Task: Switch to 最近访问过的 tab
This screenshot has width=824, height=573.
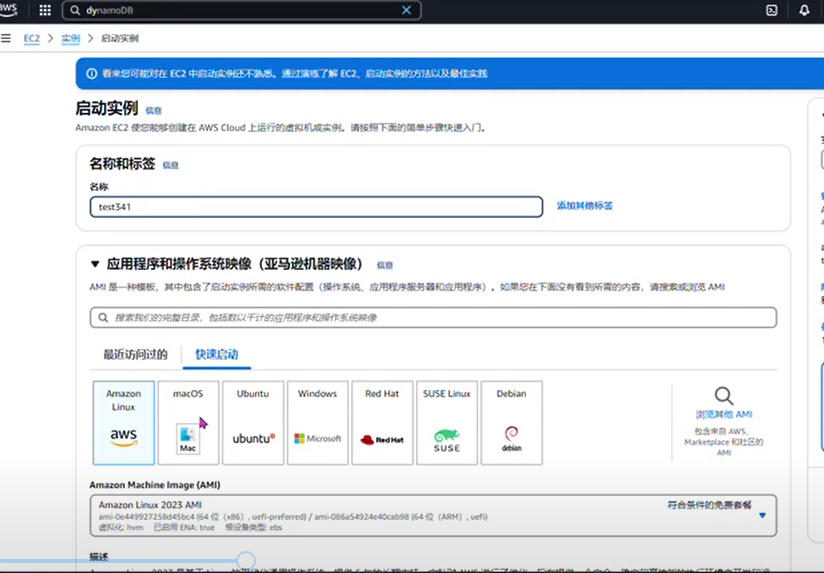Action: click(x=135, y=354)
